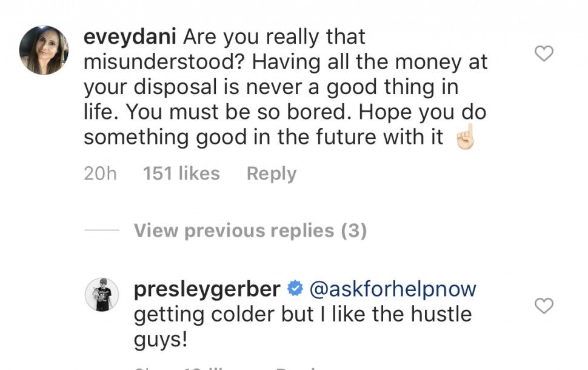Select the 'getting colder' reply text
The width and height of the screenshot is (588, 370).
click(x=302, y=315)
